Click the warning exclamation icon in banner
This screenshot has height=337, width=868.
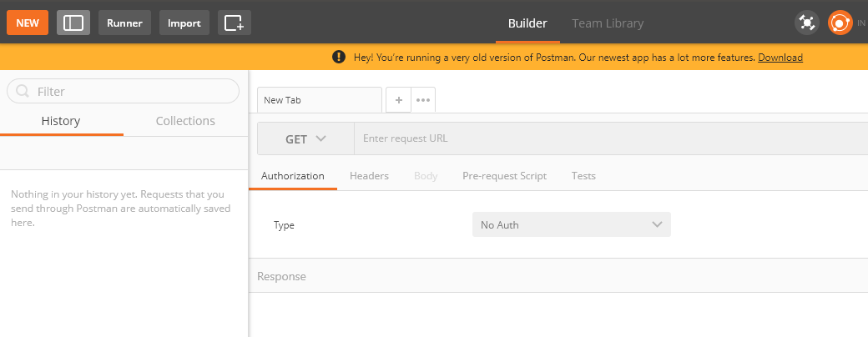click(339, 57)
